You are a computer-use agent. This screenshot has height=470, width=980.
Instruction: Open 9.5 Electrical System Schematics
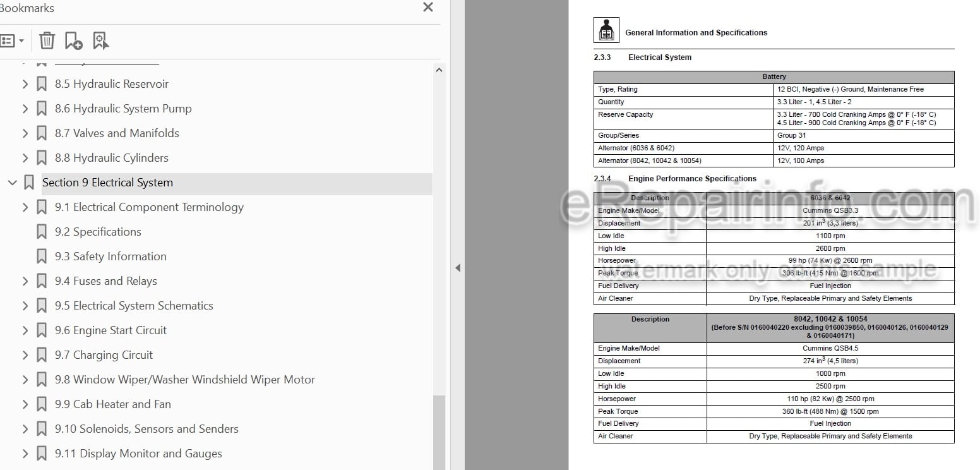(x=134, y=306)
